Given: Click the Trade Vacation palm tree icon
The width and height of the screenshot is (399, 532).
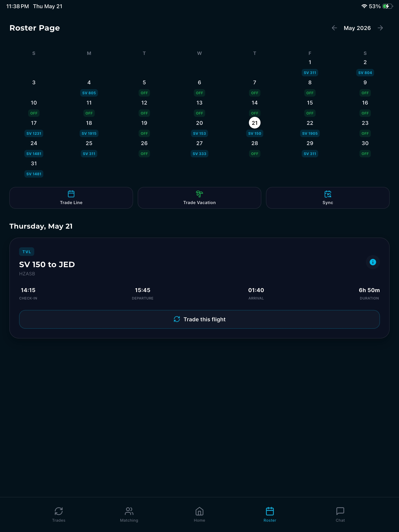Looking at the screenshot, I should (199, 194).
